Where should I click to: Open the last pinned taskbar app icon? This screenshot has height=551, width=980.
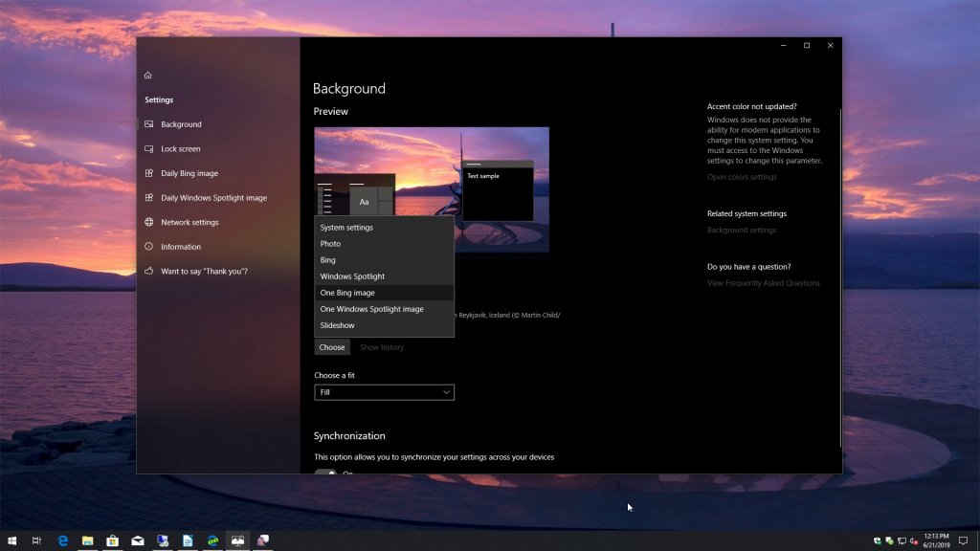pos(263,540)
